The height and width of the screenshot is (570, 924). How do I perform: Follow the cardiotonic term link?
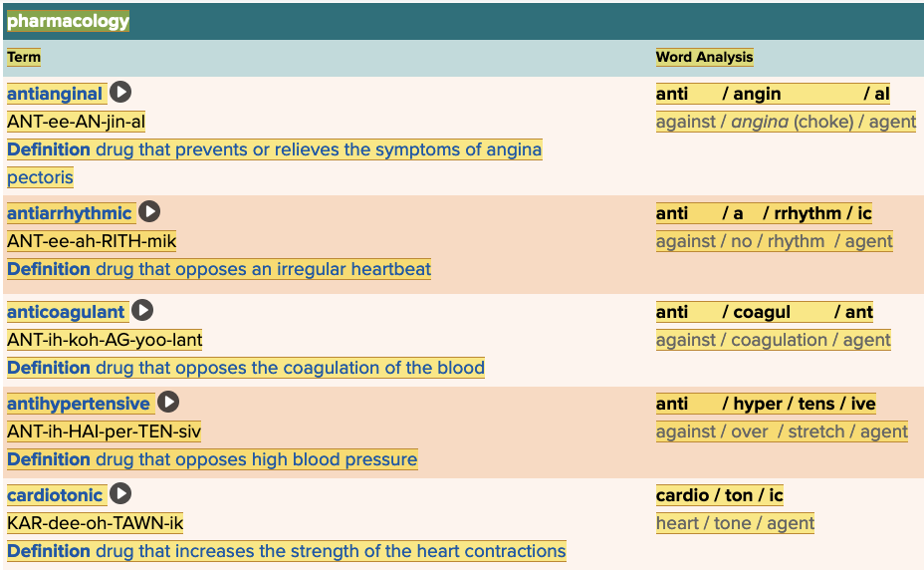[x=55, y=495]
